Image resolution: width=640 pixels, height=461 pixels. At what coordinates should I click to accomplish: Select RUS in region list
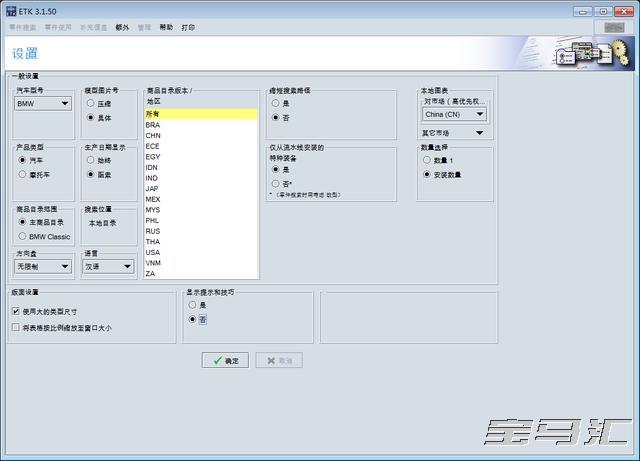point(201,231)
